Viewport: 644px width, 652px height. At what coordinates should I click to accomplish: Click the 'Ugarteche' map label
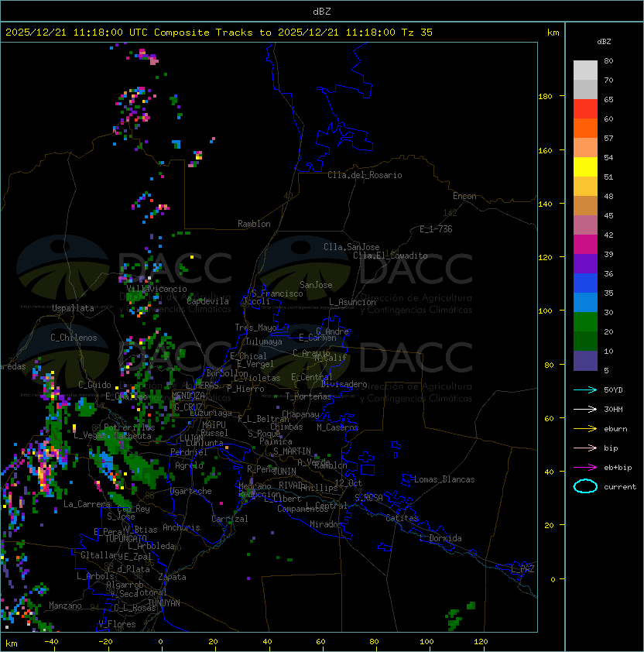point(191,491)
